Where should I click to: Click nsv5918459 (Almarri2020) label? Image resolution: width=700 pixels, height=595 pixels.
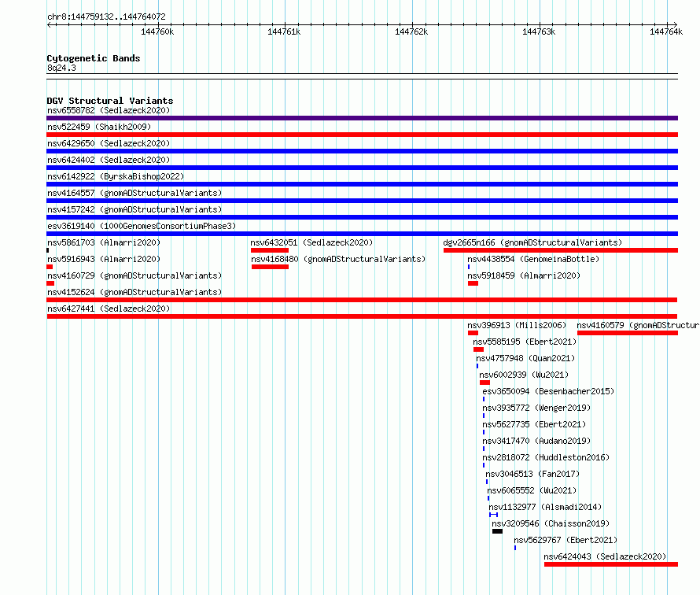[524, 275]
